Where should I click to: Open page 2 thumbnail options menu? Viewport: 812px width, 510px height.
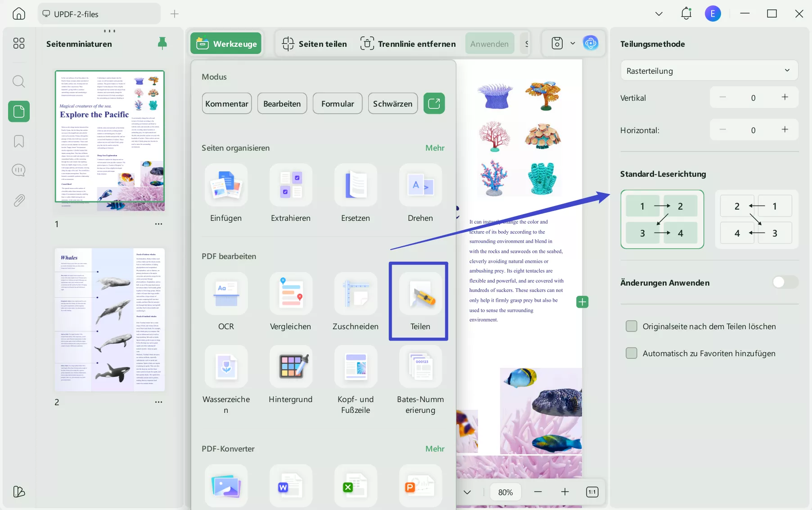pos(158,402)
